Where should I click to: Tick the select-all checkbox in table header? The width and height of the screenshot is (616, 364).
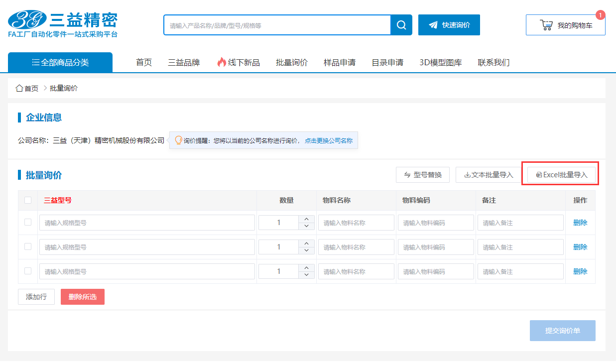[x=28, y=200]
